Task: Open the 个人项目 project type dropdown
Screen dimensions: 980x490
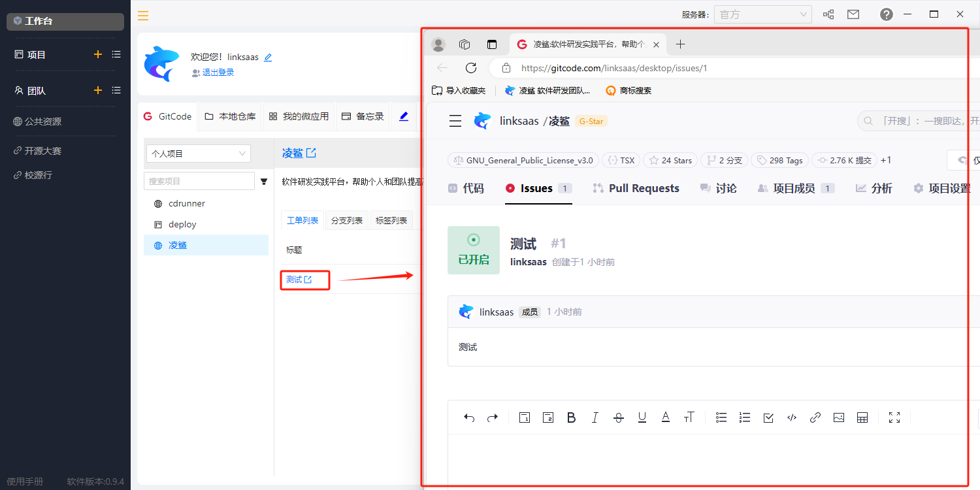Action: click(199, 154)
